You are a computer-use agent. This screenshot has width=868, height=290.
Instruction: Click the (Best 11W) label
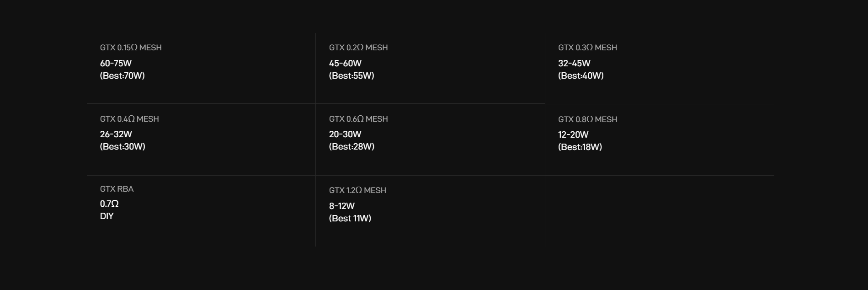[x=350, y=219]
